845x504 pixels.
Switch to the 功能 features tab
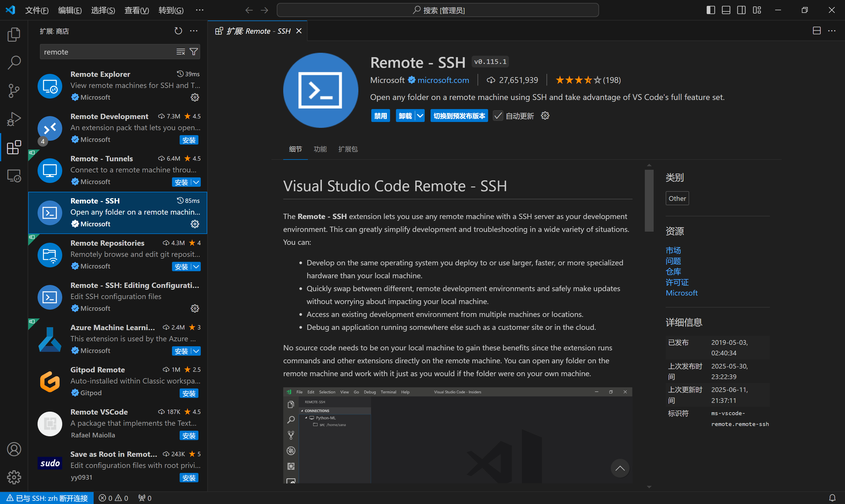coord(320,149)
